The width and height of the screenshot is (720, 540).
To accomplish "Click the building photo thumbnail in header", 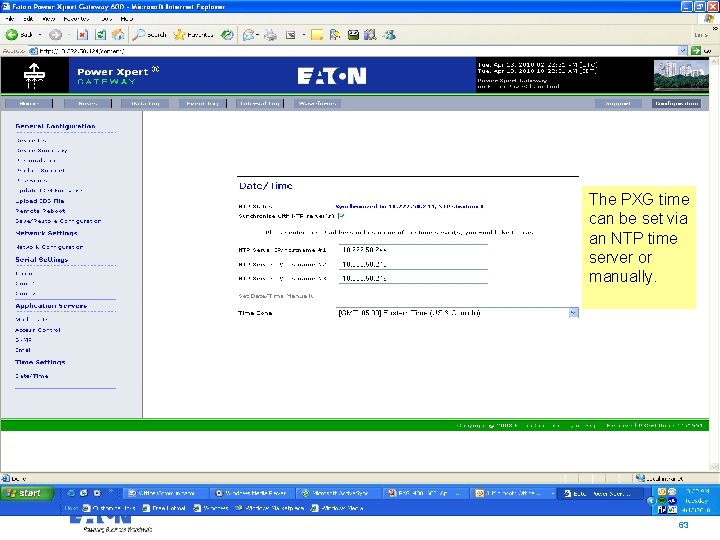I will pyautogui.click(x=681, y=75).
